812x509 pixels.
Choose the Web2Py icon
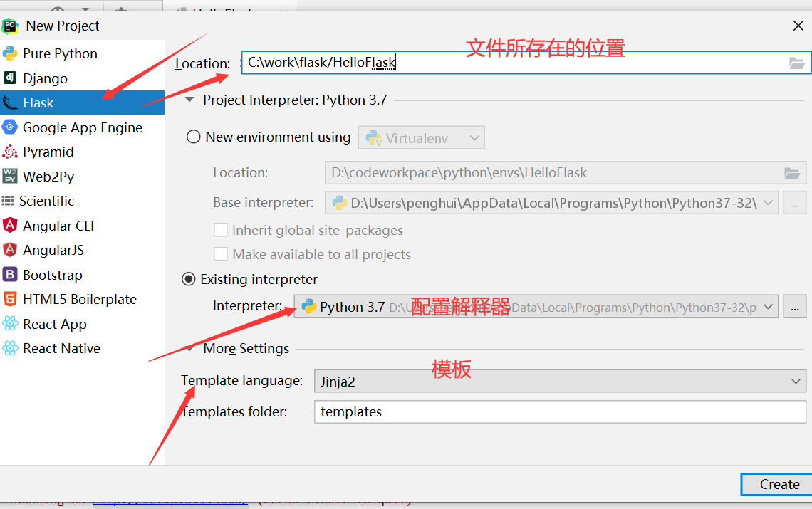point(10,176)
